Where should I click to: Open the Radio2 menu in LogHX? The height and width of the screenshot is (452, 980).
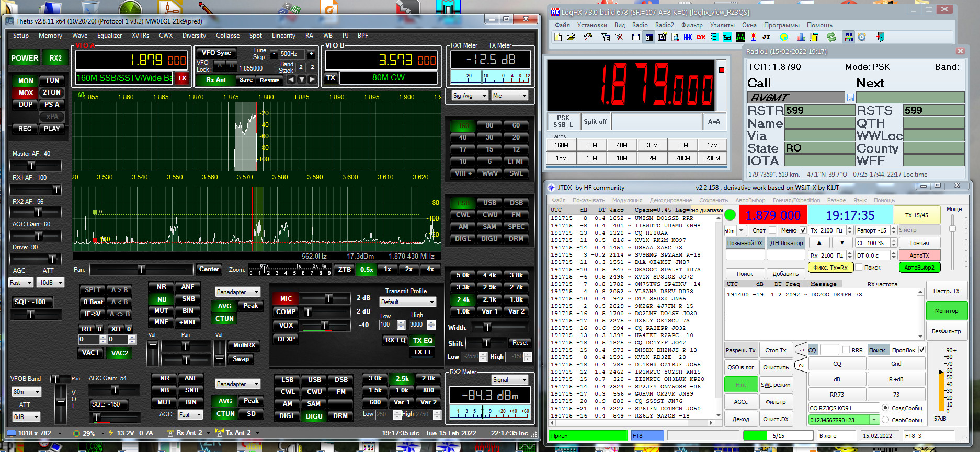click(x=665, y=25)
